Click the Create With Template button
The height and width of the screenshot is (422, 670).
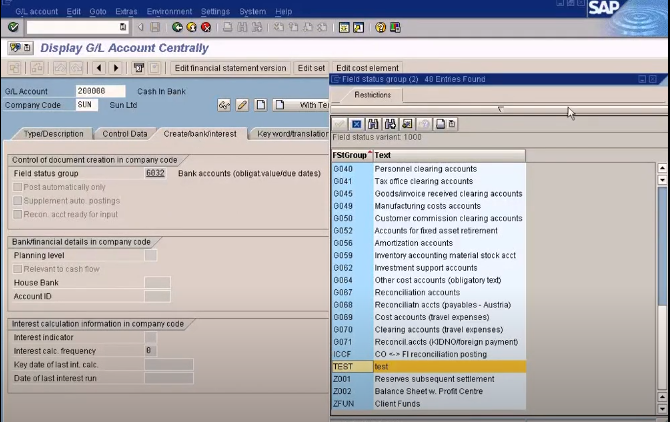tap(301, 105)
